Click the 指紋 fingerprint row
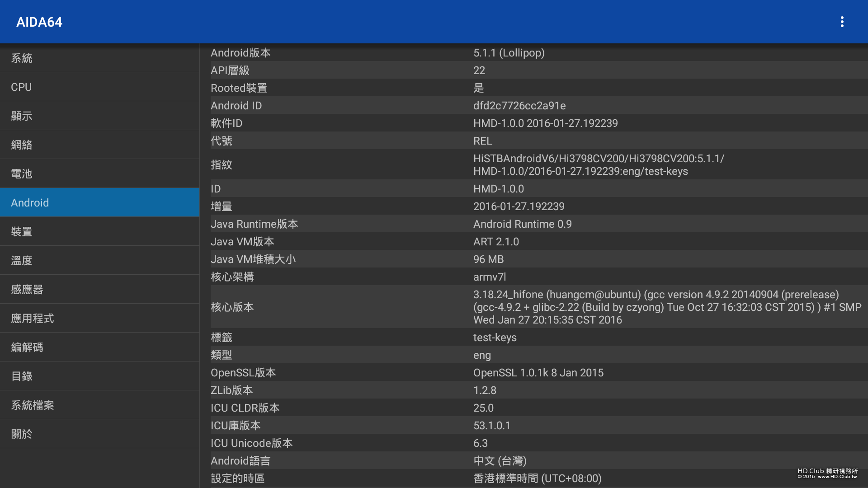The width and height of the screenshot is (868, 488). 533,165
